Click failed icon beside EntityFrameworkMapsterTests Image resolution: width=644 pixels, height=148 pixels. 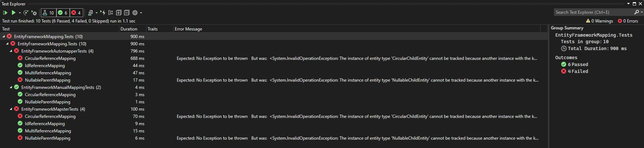point(17,109)
